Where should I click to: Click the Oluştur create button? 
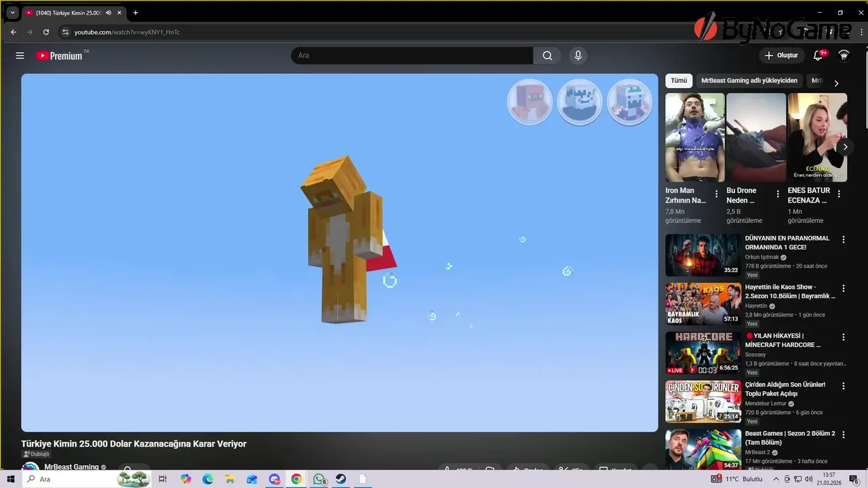coord(781,56)
